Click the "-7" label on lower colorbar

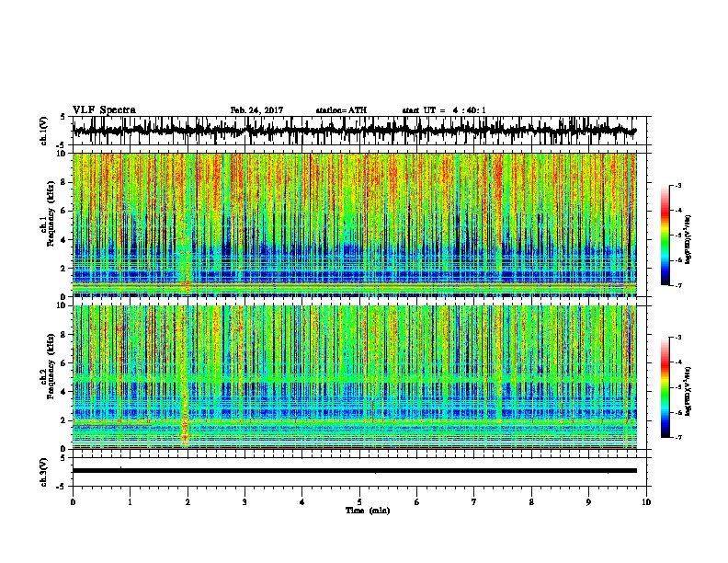(x=678, y=438)
